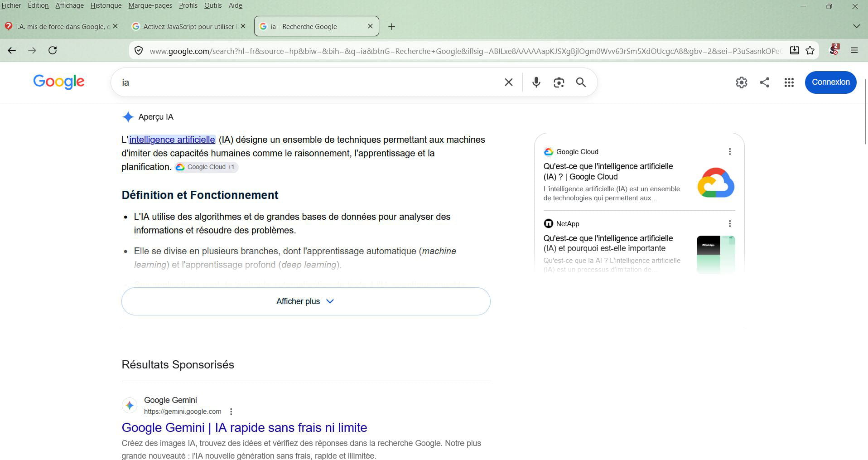This screenshot has height=460, width=868.
Task: Click the browser address bar URL
Action: [465, 51]
